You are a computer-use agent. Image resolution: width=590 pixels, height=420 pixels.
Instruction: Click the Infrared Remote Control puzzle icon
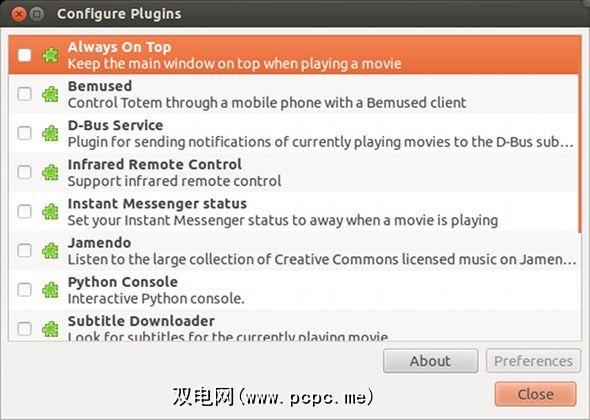pos(50,172)
